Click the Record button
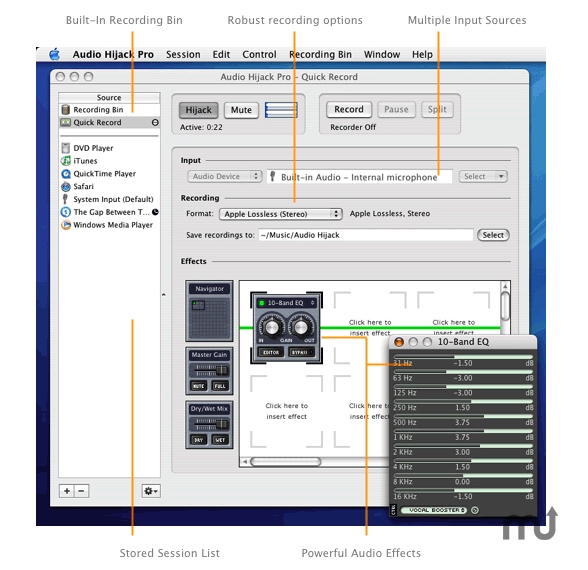Image resolution: width=588 pixels, height=570 pixels. click(349, 110)
